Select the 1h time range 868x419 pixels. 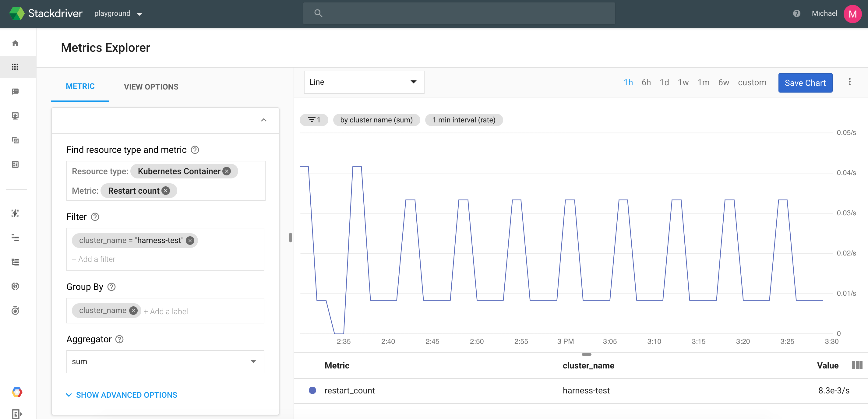(x=628, y=83)
